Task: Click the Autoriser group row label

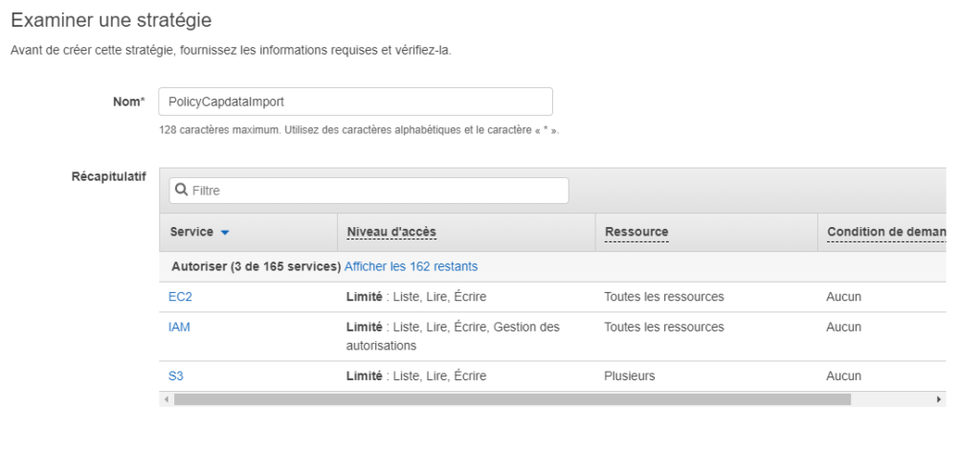Action: point(256,266)
